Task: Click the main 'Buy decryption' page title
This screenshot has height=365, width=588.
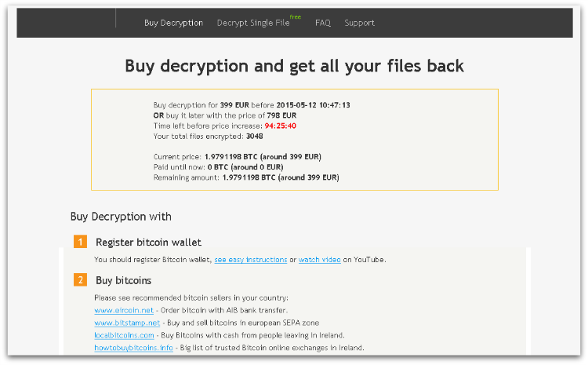Action: (x=294, y=67)
